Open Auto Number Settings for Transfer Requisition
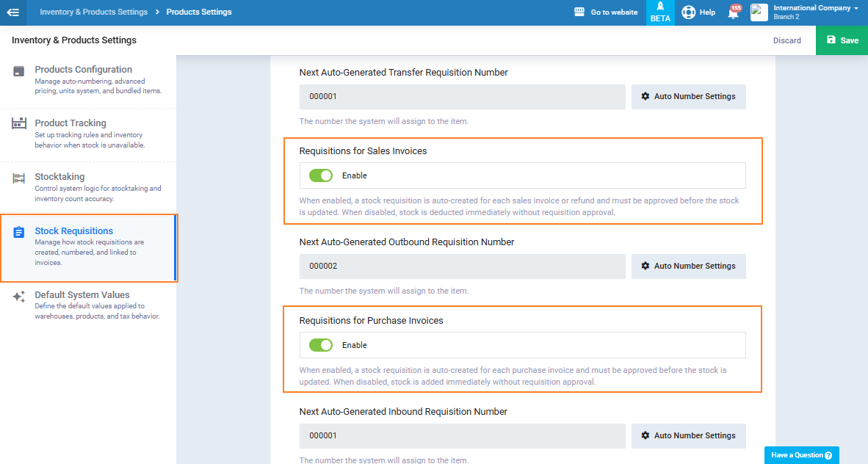This screenshot has width=868, height=464. 688,97
